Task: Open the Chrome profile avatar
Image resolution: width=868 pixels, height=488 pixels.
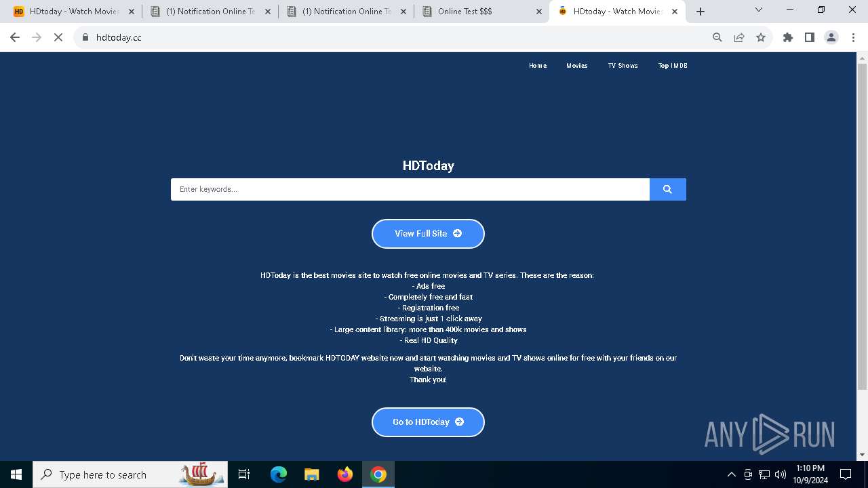Action: click(831, 37)
